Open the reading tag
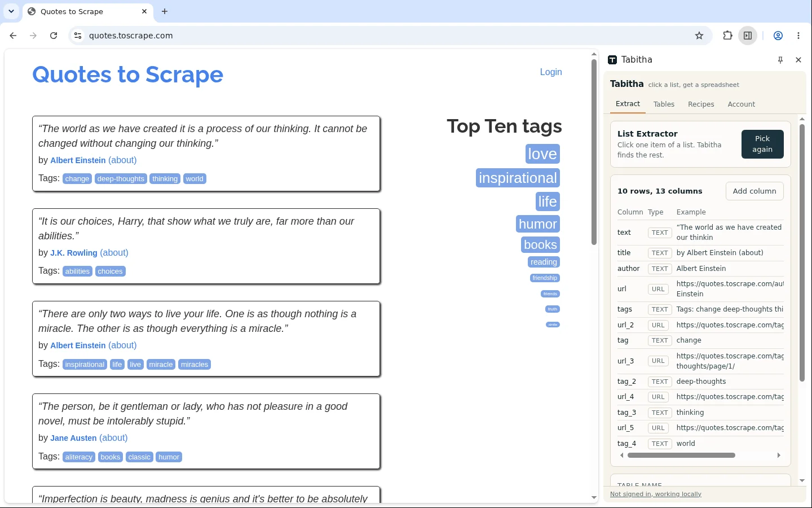812x508 pixels. pos(544,262)
